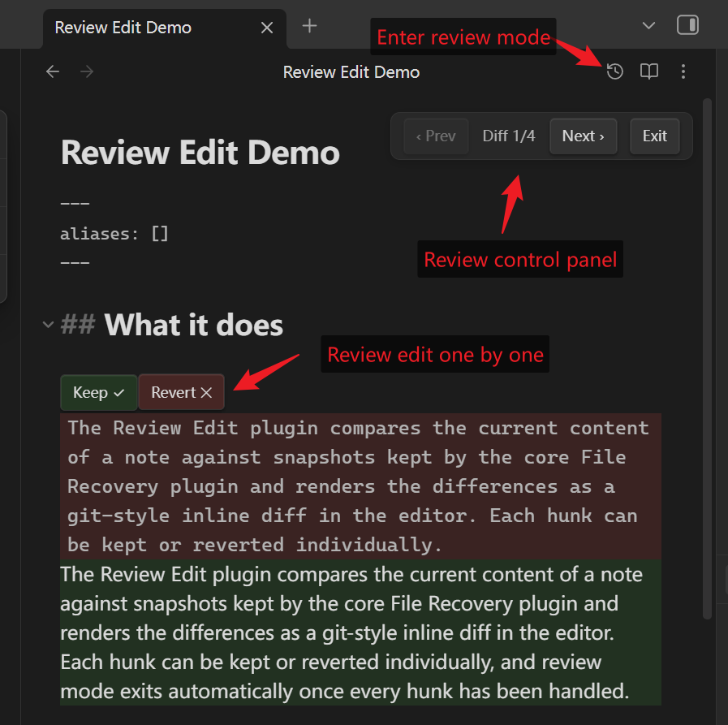Add a new tab with the plus icon

tap(309, 26)
